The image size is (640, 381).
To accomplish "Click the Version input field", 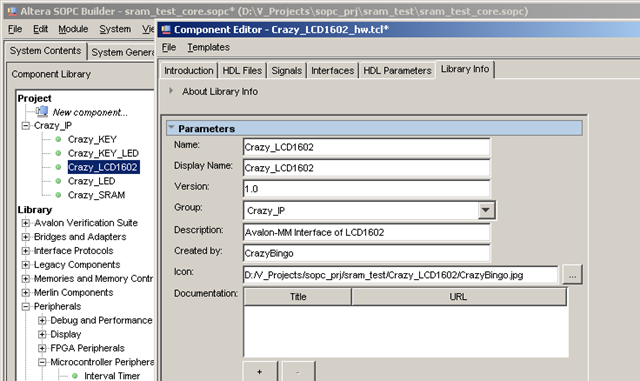I will coord(367,189).
